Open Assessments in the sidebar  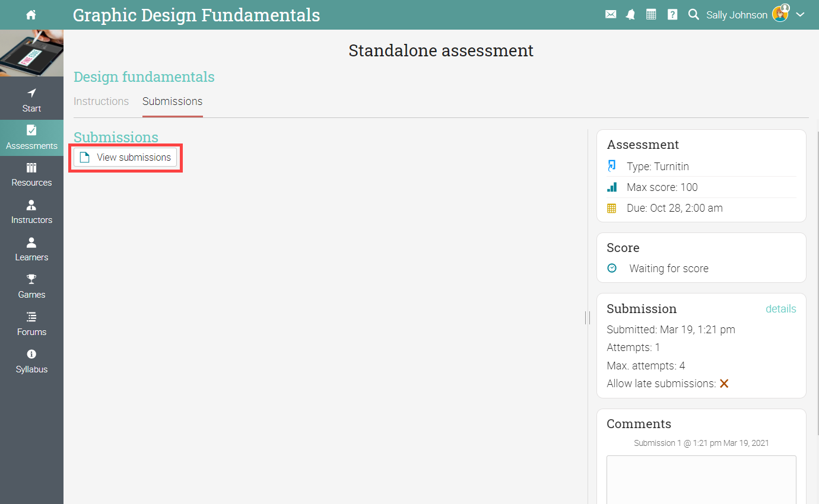click(x=31, y=138)
